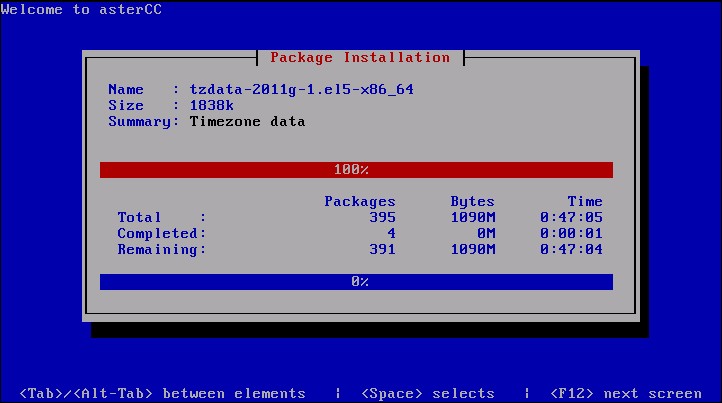Screen dimensions: 722x403
Task: Select the Package Installation dialog title
Action: pyautogui.click(x=360, y=57)
